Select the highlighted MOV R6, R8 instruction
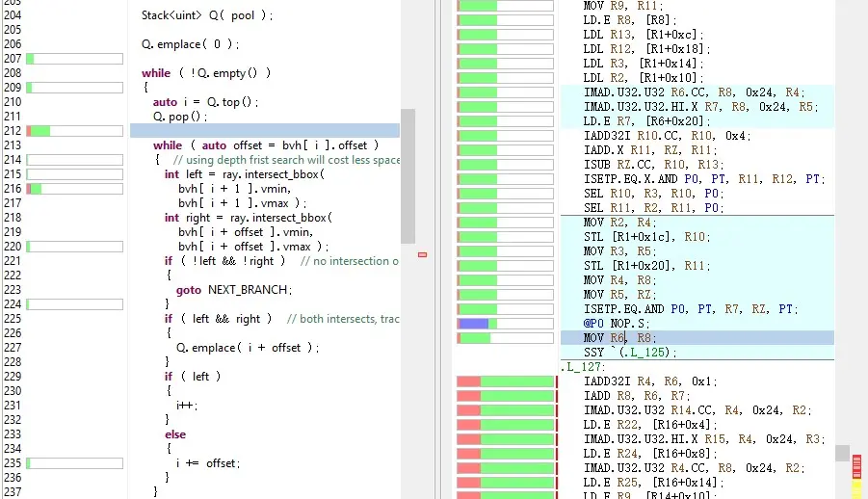 tap(619, 338)
